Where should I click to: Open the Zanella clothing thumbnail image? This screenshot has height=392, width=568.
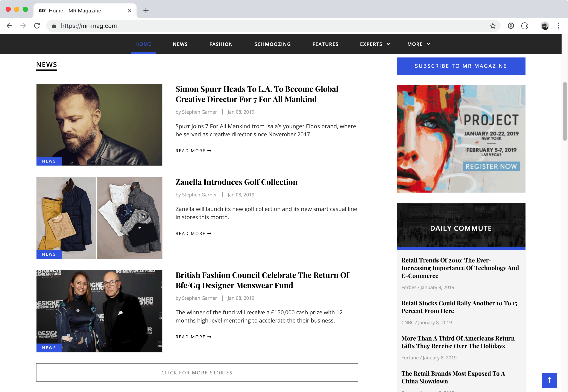pos(99,218)
